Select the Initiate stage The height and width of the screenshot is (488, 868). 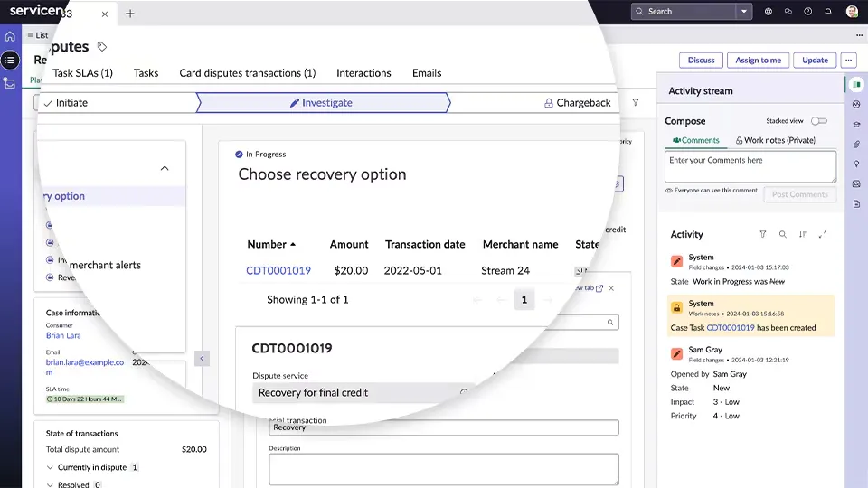[x=117, y=103]
